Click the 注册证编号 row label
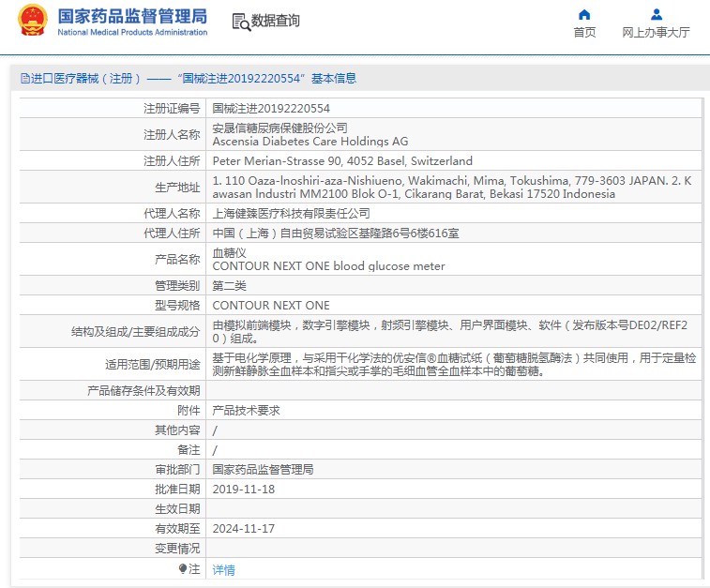The image size is (710, 588). coord(172,108)
